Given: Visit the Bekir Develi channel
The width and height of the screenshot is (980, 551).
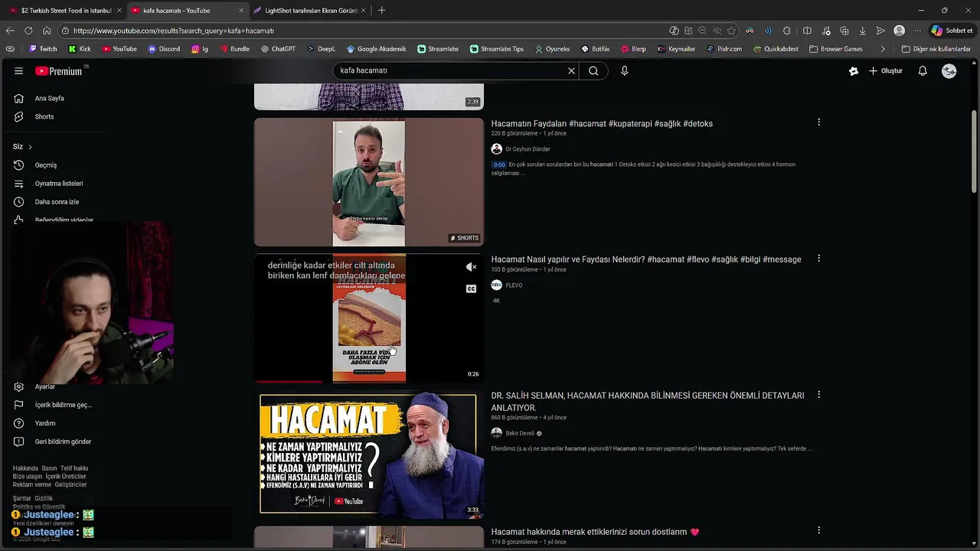Looking at the screenshot, I should click(x=520, y=433).
